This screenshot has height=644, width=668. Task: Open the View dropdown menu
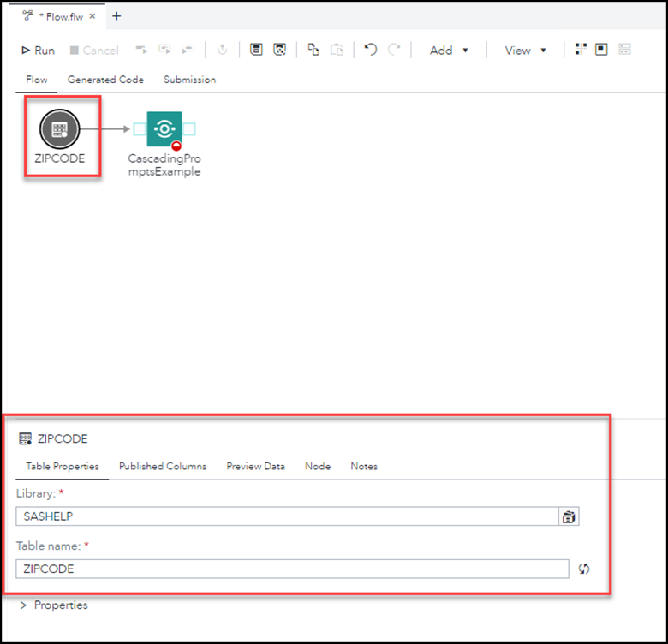(525, 51)
